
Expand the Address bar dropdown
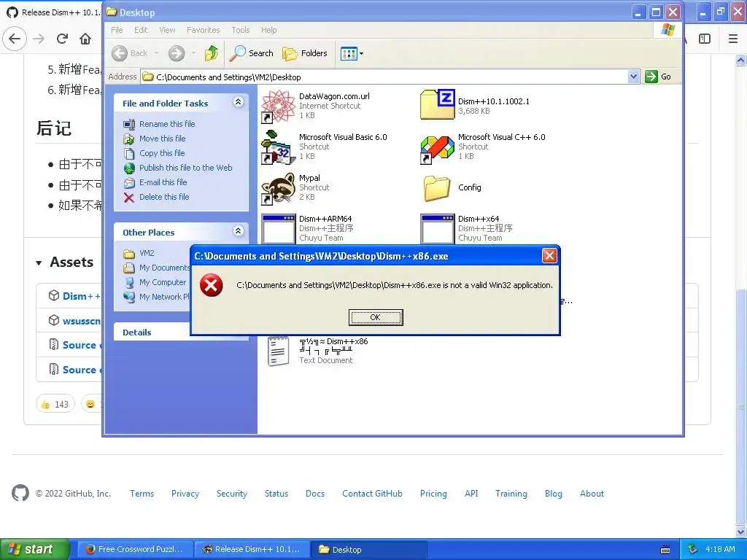pyautogui.click(x=633, y=77)
